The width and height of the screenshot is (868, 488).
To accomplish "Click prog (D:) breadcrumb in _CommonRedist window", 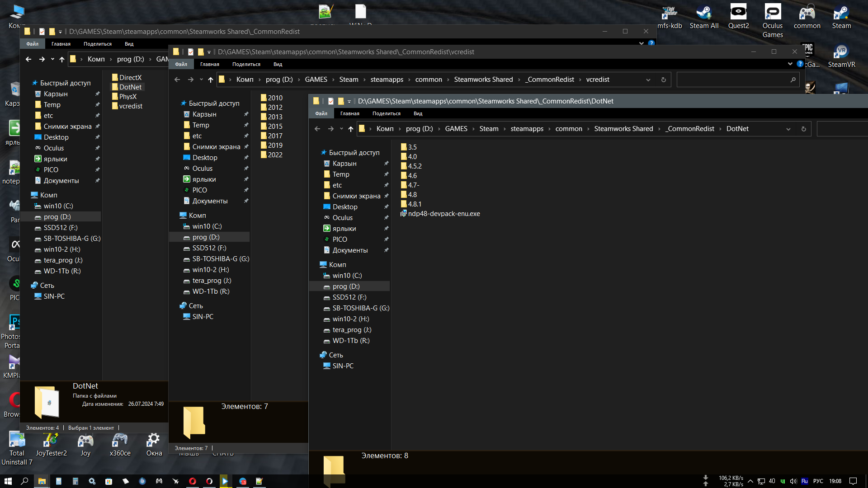I will tap(130, 59).
